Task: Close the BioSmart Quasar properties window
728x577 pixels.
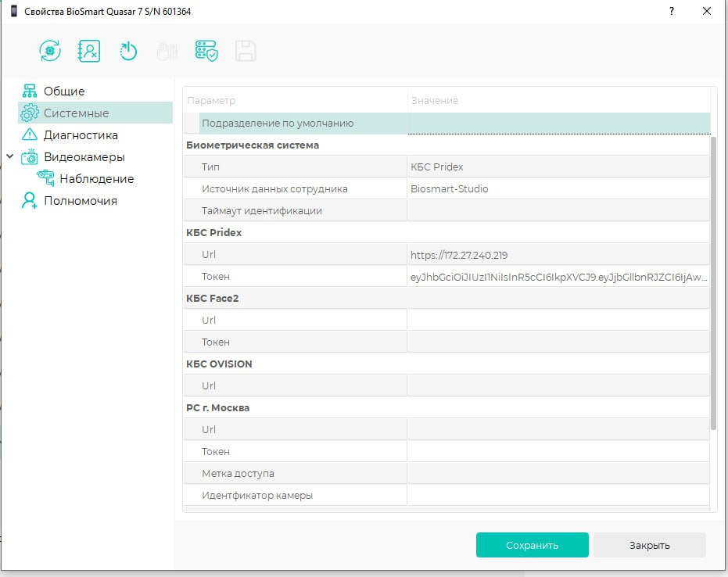Action: pos(707,11)
